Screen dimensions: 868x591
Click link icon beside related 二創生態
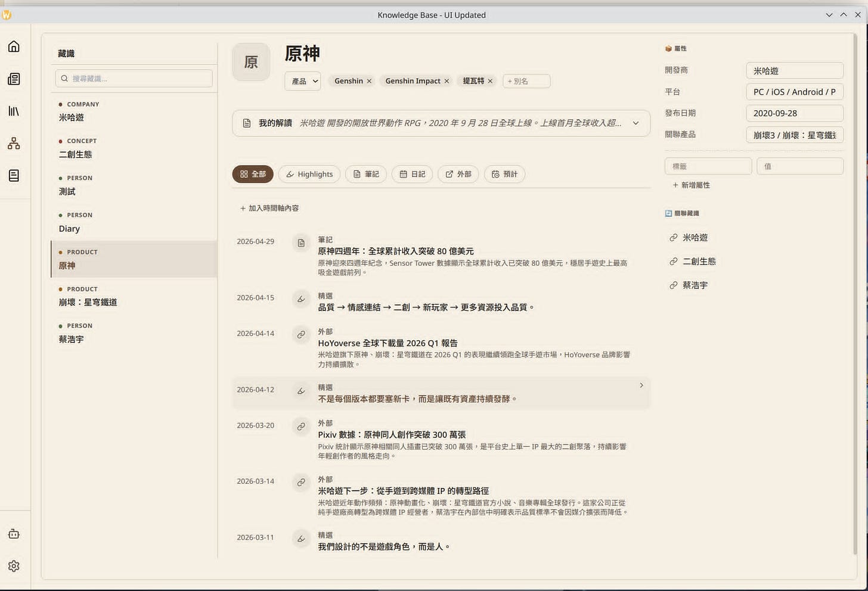click(x=673, y=262)
